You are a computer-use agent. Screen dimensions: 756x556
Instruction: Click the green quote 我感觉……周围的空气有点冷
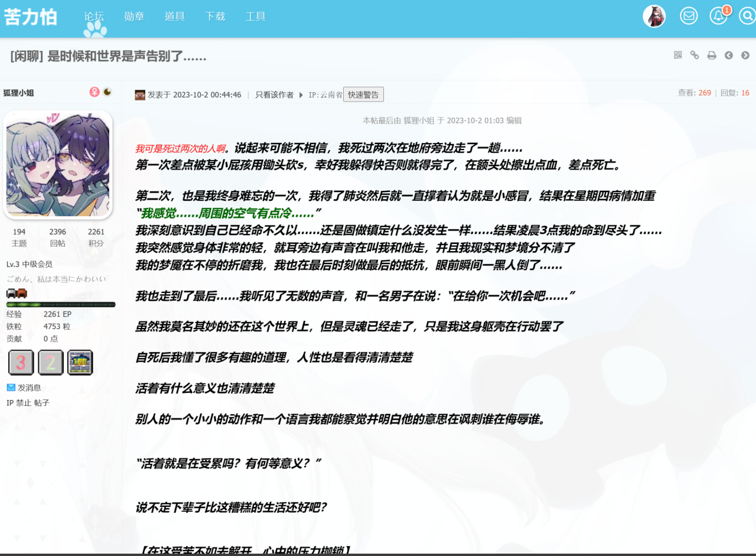pos(228,213)
